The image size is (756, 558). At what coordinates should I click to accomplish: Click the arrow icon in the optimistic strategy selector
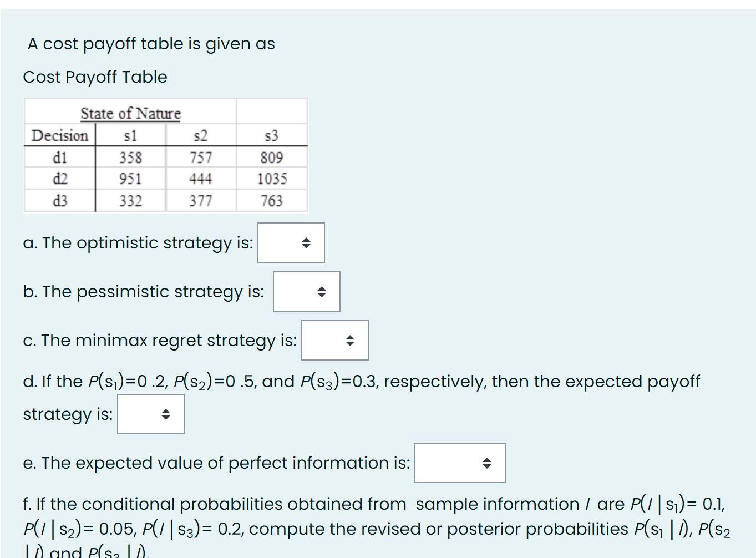[x=306, y=242]
